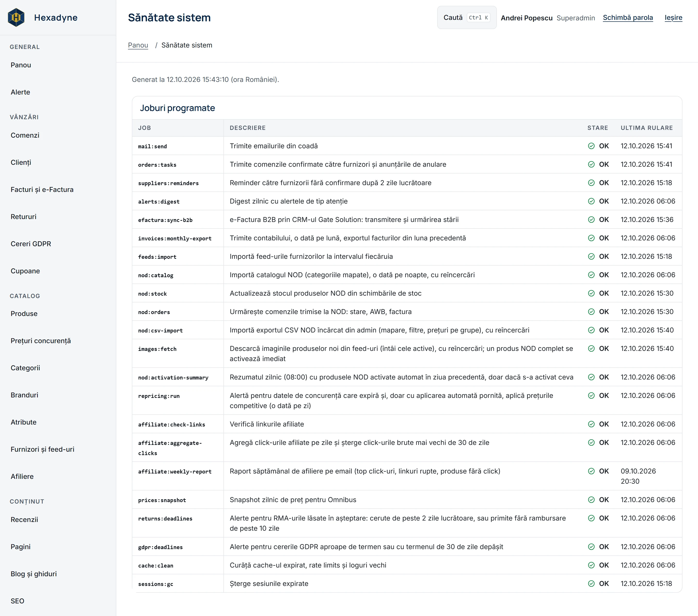This screenshot has height=616, width=698.
Task: Click the OK check icon for affiliate:weekly-report
Action: click(x=591, y=472)
